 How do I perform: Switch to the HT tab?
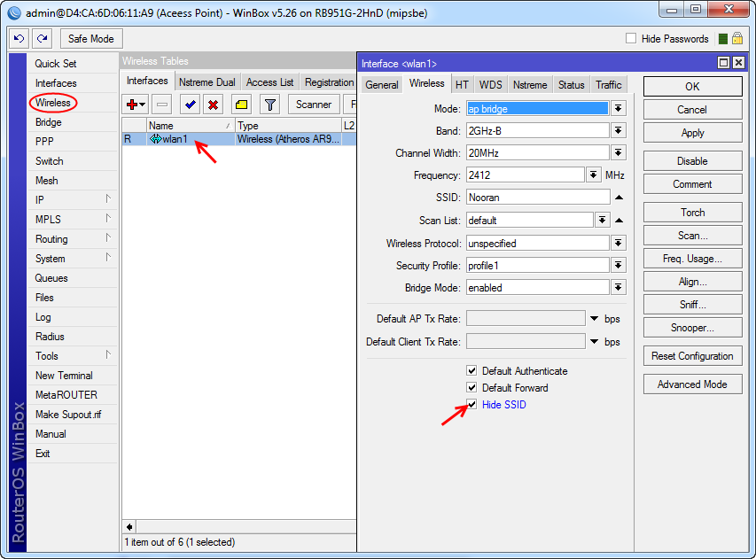462,85
